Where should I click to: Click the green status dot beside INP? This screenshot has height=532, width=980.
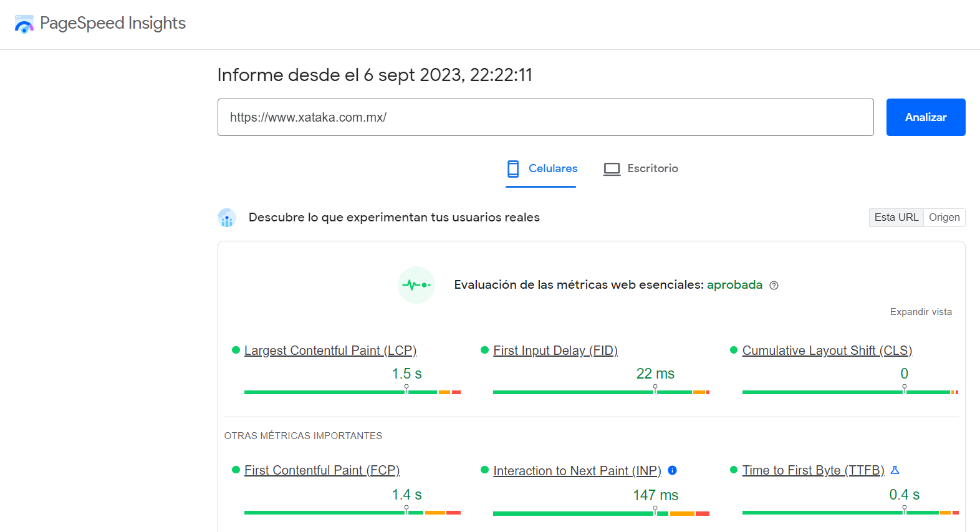pos(484,470)
